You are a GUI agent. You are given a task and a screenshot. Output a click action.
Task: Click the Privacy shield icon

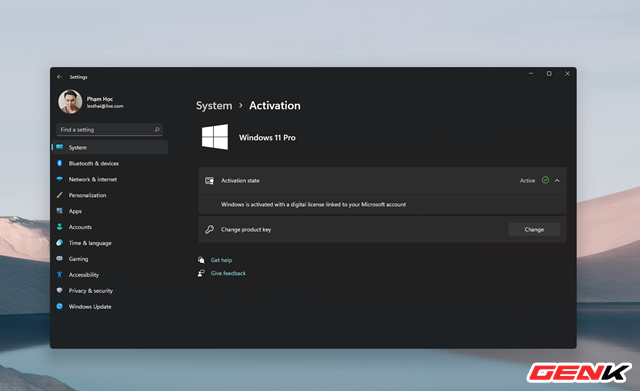pos(60,290)
